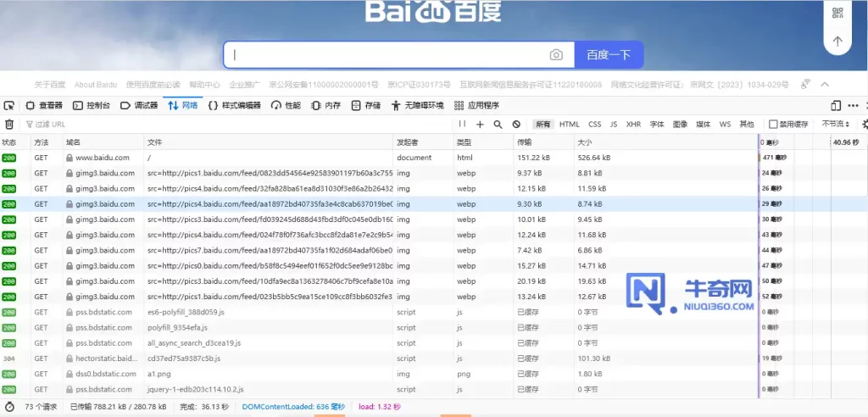
Task: Toggle responsive design mode icon
Action: tap(836, 105)
